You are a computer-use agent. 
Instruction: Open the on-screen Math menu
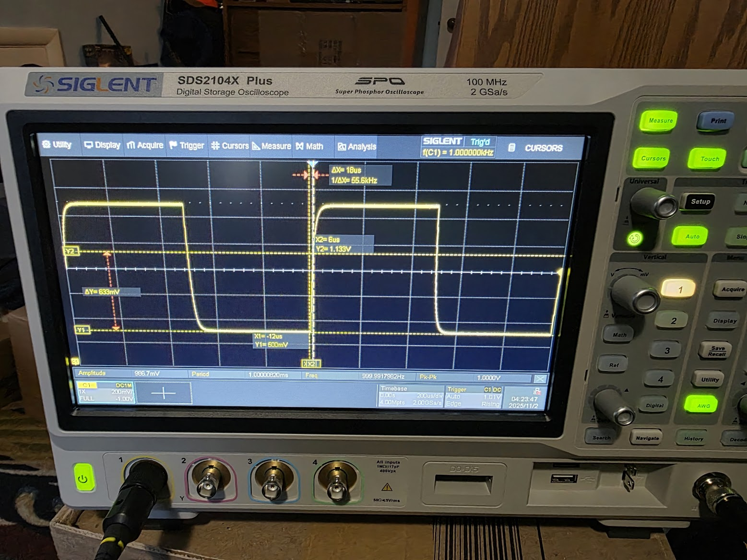tap(309, 146)
